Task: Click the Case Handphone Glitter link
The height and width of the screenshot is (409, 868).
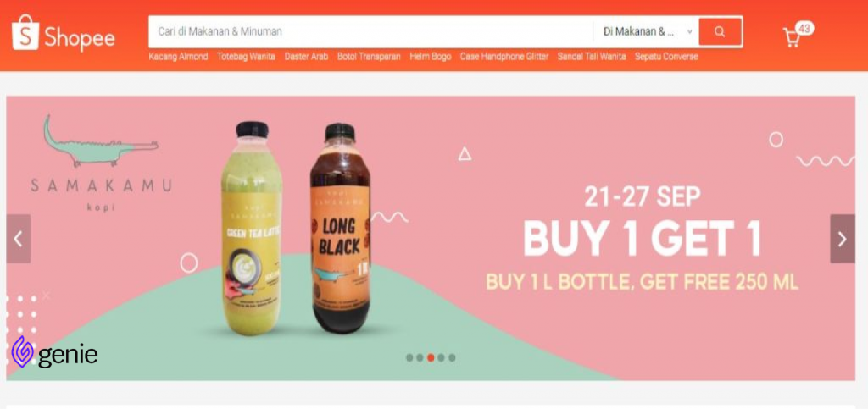Action: 504,57
